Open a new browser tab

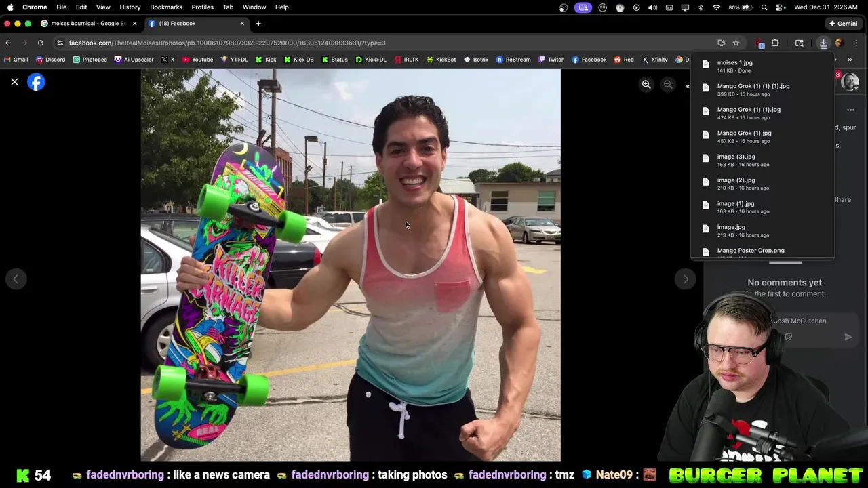pos(258,24)
